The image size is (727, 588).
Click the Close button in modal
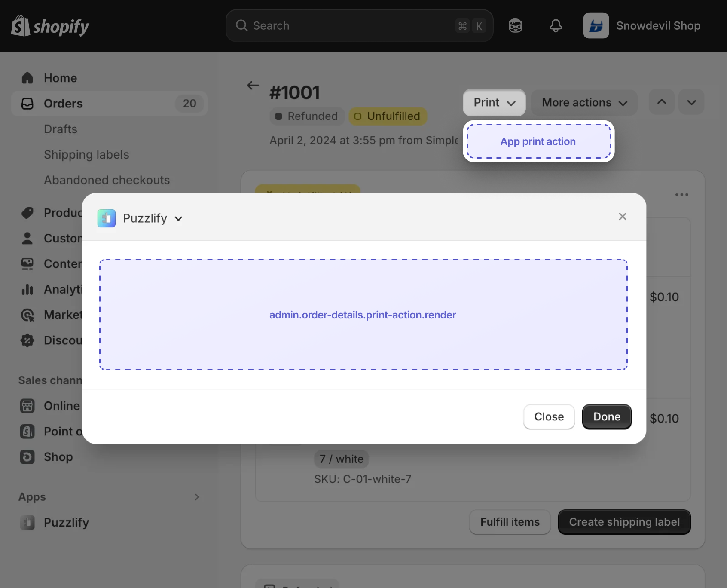[549, 417]
